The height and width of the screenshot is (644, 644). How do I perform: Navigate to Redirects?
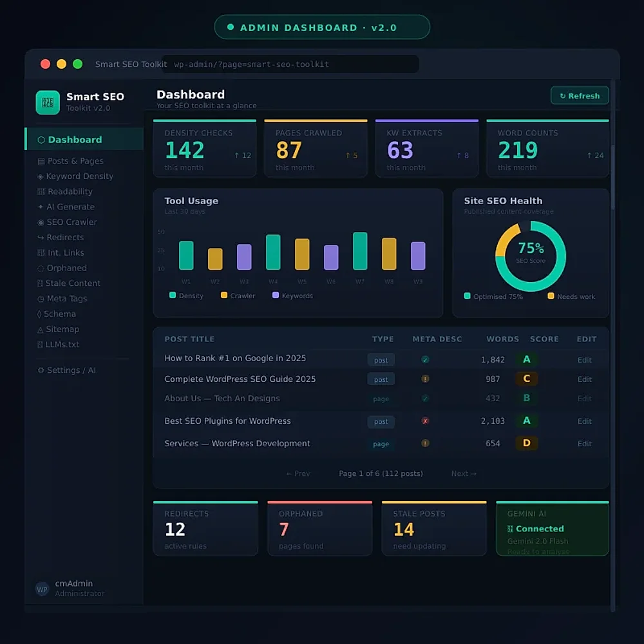click(61, 238)
